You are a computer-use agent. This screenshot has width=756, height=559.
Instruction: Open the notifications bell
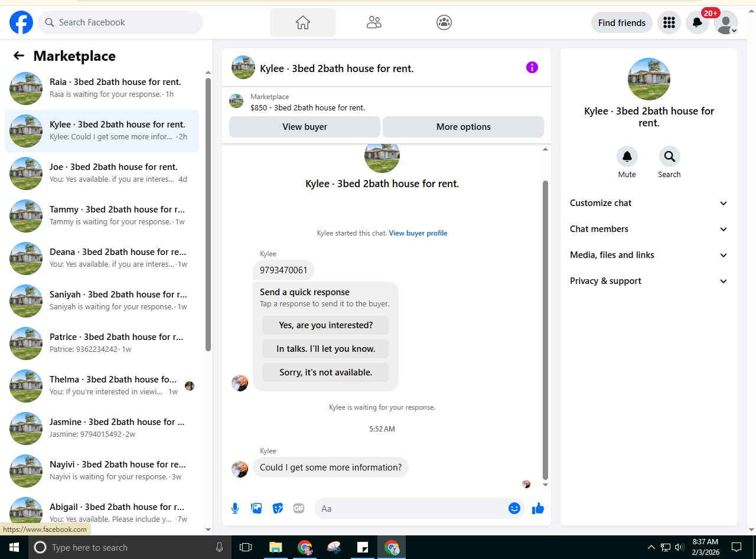click(x=698, y=22)
